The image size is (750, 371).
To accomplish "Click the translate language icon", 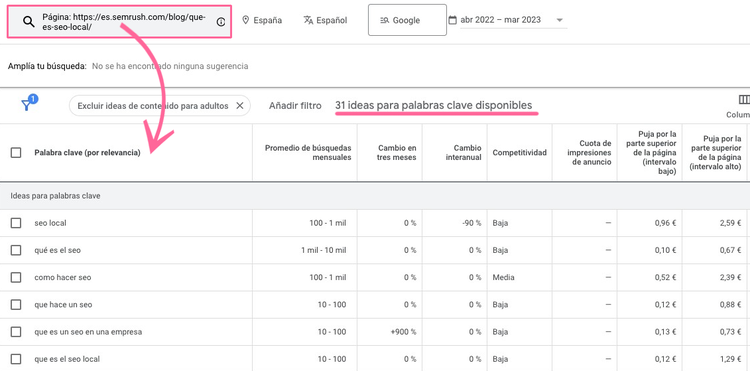I will pos(309,20).
